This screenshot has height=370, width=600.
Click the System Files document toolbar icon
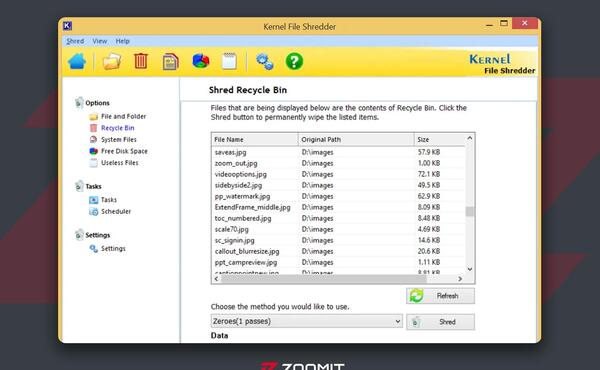[170, 62]
